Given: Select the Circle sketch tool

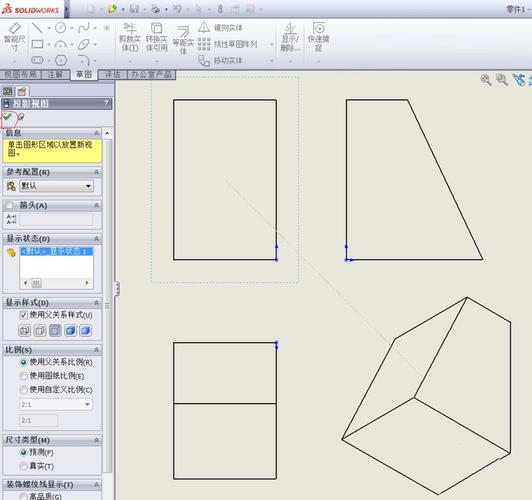Looking at the screenshot, I should point(60,28).
